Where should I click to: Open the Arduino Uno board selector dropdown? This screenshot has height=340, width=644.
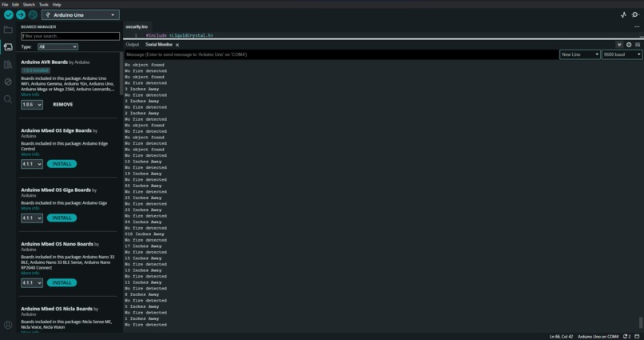[x=81, y=15]
